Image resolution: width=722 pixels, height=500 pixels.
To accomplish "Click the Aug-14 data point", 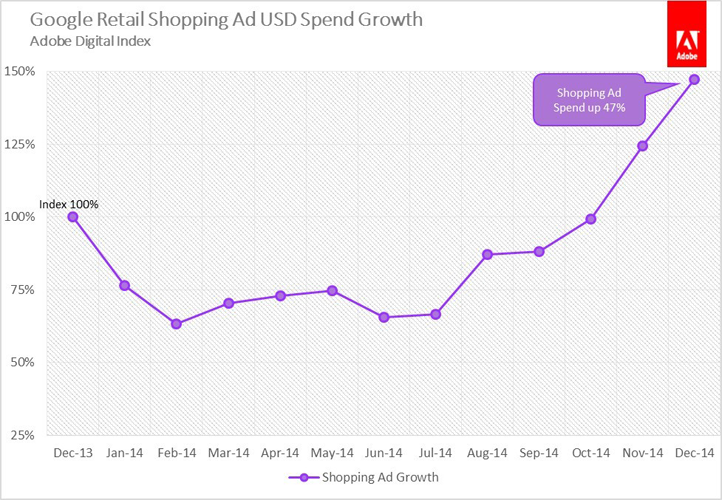I will 487,255.
